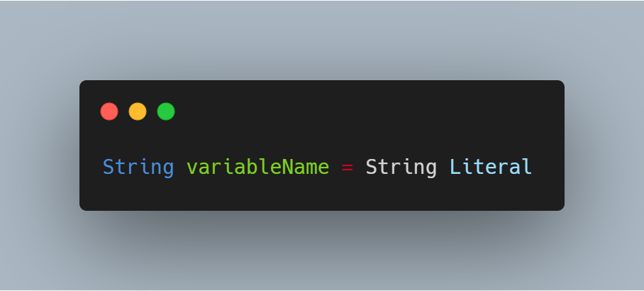Click the capital L in Literal

point(455,168)
